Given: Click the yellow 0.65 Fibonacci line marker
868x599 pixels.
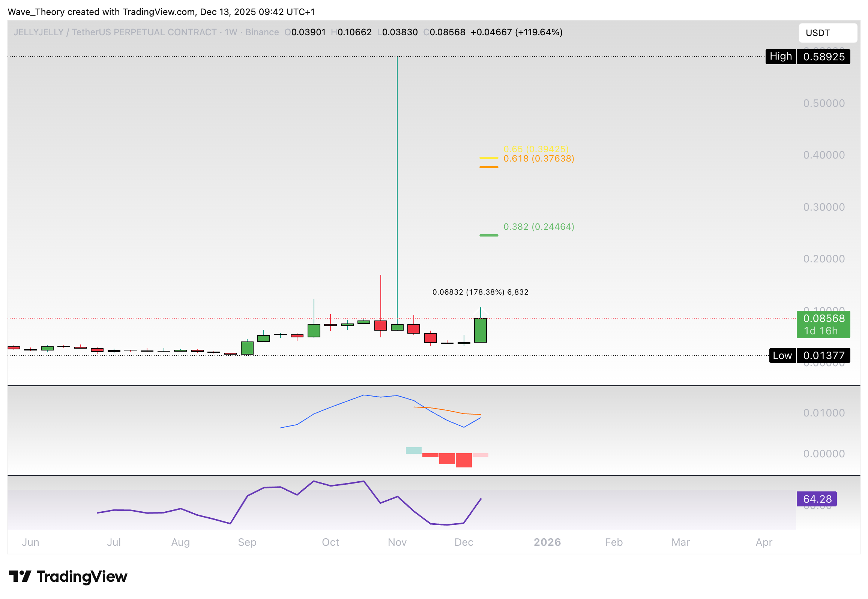Looking at the screenshot, I should pyautogui.click(x=489, y=158).
